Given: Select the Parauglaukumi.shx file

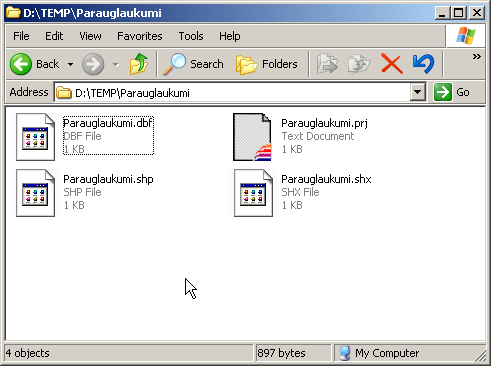Looking at the screenshot, I should (x=302, y=192).
